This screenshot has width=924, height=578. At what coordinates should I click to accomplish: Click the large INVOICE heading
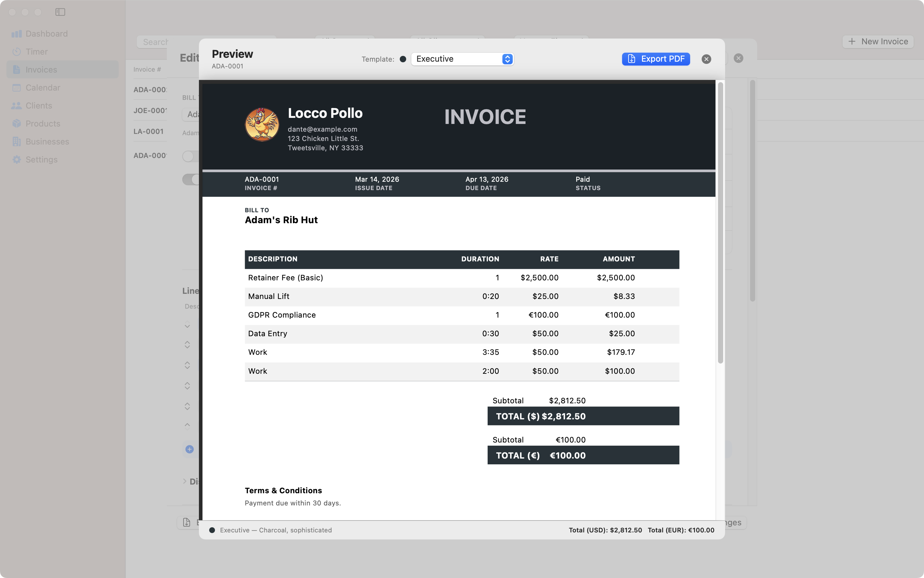click(485, 117)
